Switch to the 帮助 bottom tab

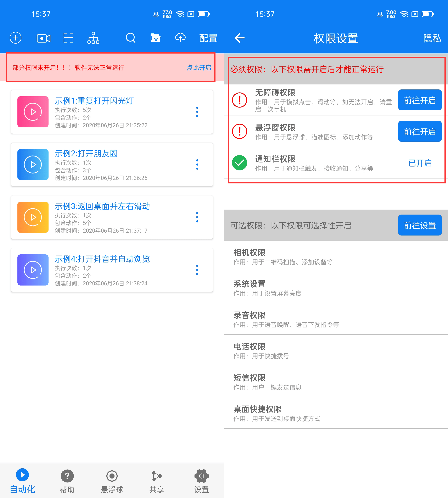click(67, 481)
